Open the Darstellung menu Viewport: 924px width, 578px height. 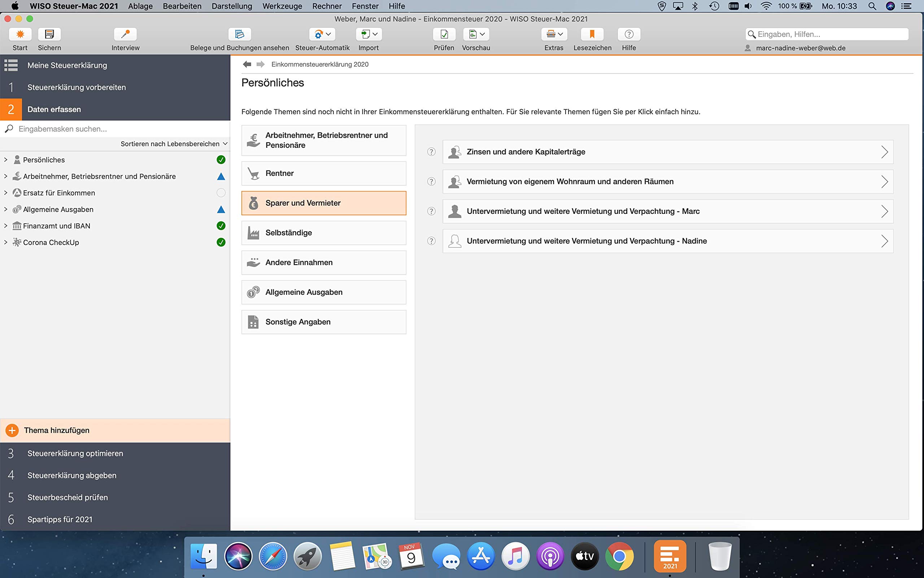point(232,6)
